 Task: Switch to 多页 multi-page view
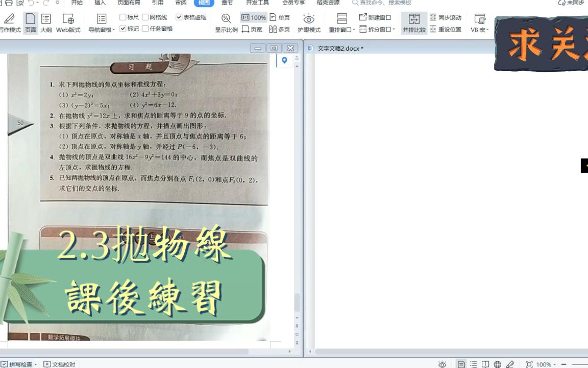(280, 29)
